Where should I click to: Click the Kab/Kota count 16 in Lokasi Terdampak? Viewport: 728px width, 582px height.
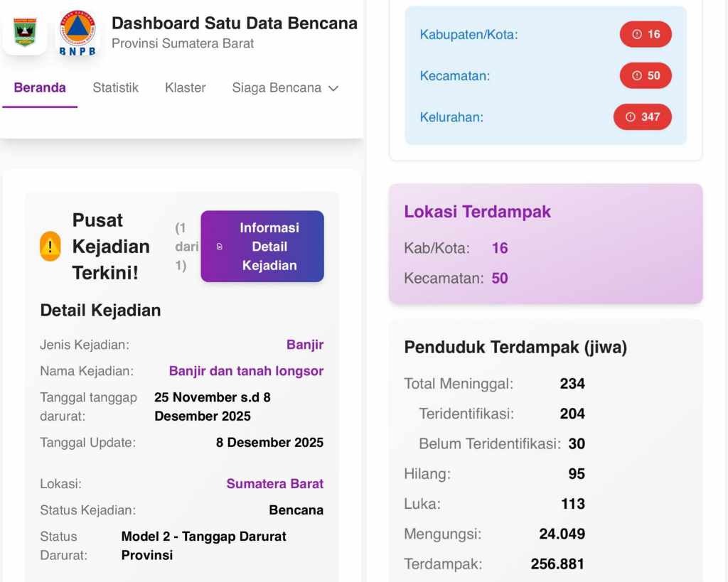tap(500, 248)
